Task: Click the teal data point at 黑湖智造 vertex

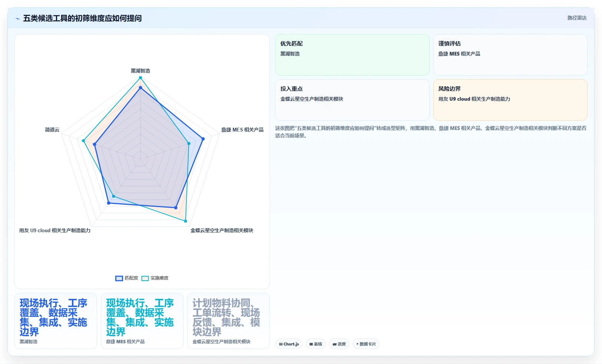Action: coord(140,78)
